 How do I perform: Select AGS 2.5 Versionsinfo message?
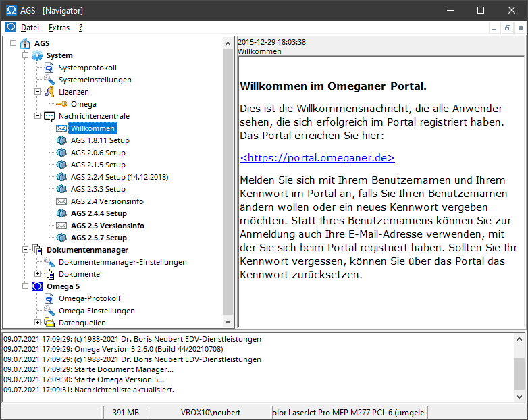pyautogui.click(x=107, y=226)
